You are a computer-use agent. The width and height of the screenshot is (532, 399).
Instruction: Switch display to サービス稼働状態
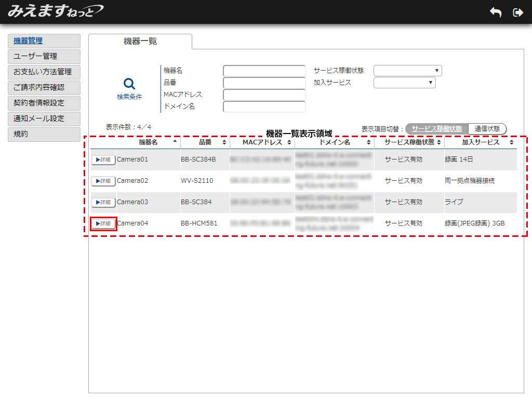pyautogui.click(x=436, y=129)
